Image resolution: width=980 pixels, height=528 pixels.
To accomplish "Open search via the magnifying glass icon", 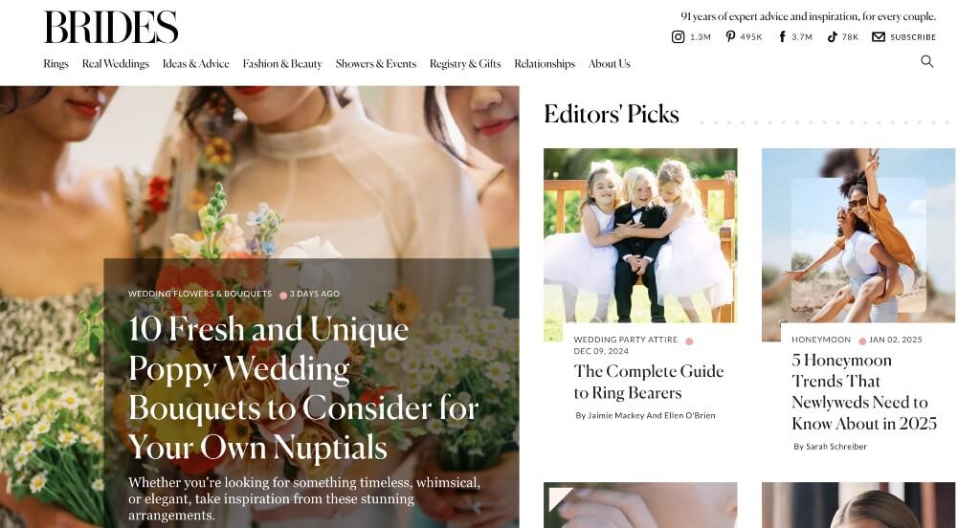I will 926,61.
